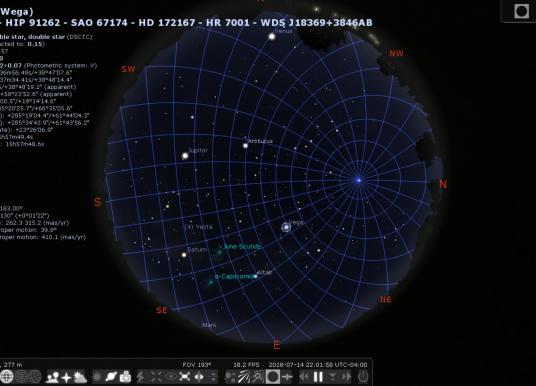Set time to current time
The height and width of the screenshot is (386, 536).
pos(332,377)
